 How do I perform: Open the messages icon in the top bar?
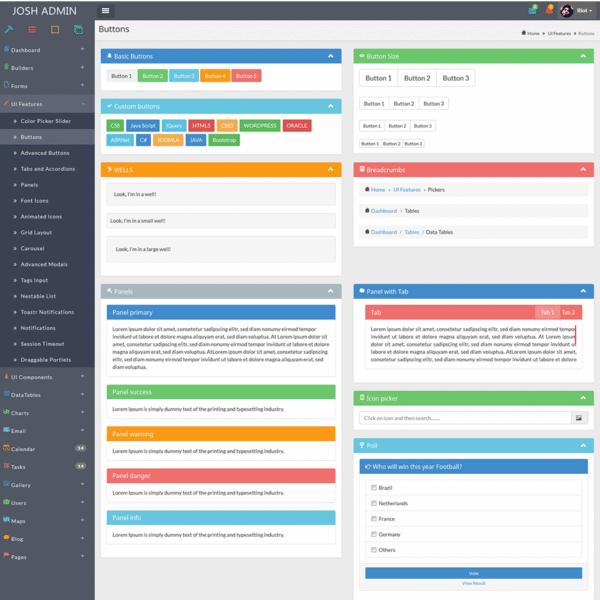click(533, 10)
